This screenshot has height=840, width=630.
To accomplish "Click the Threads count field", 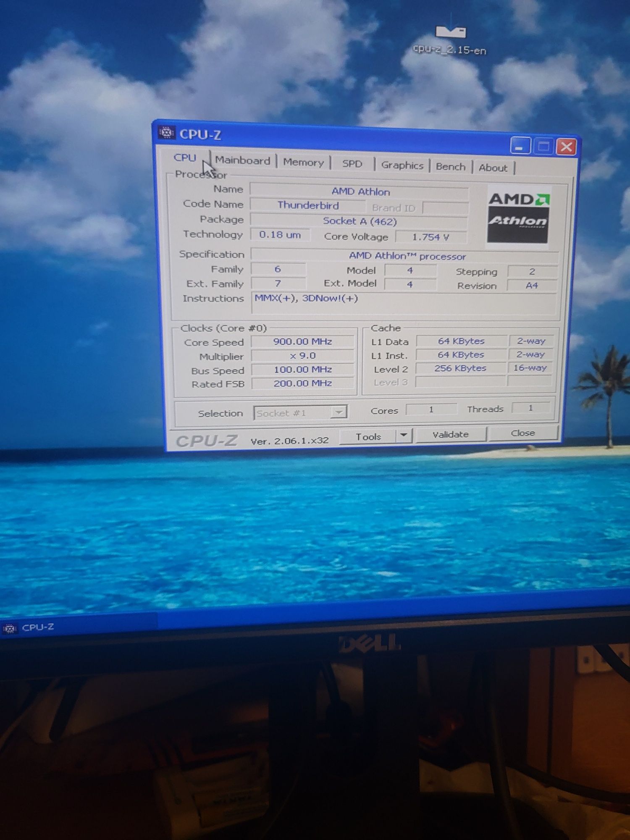I will pos(530,407).
